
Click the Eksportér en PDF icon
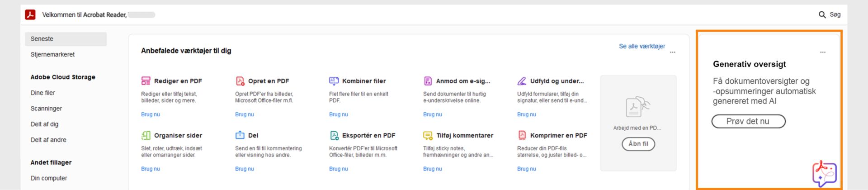[x=334, y=135]
